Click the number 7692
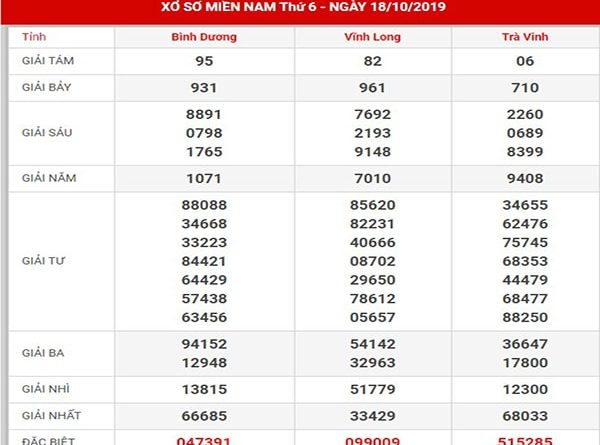 pyautogui.click(x=372, y=114)
